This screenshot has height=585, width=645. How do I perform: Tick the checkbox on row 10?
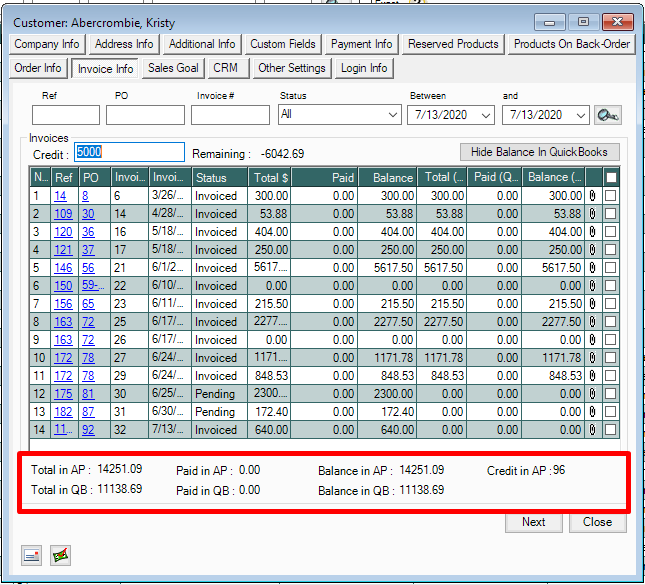[x=611, y=358]
